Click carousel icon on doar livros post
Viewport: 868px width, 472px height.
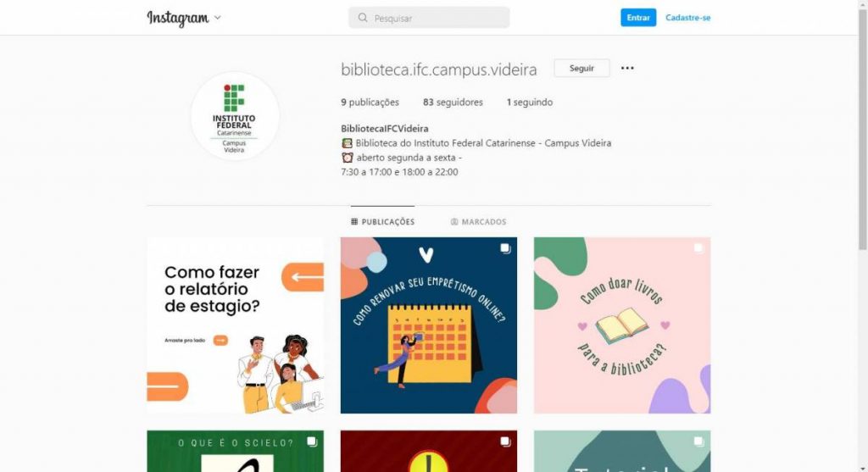pos(698,248)
